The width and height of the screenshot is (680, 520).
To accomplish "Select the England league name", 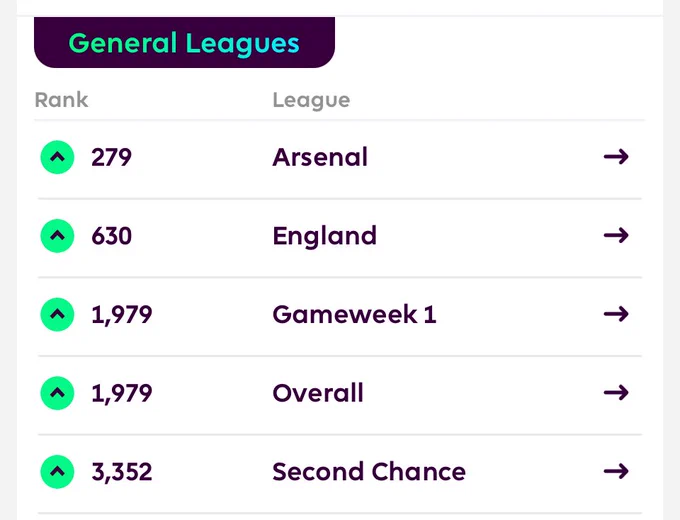I will tap(324, 236).
